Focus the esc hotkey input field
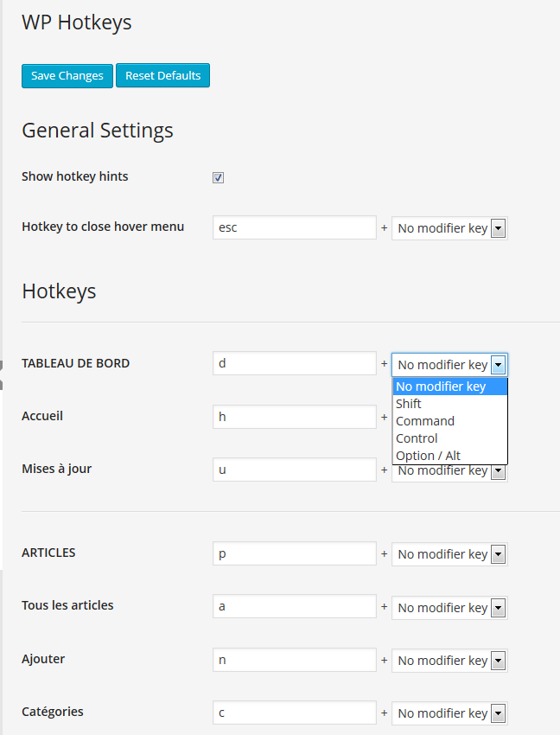 (x=295, y=227)
